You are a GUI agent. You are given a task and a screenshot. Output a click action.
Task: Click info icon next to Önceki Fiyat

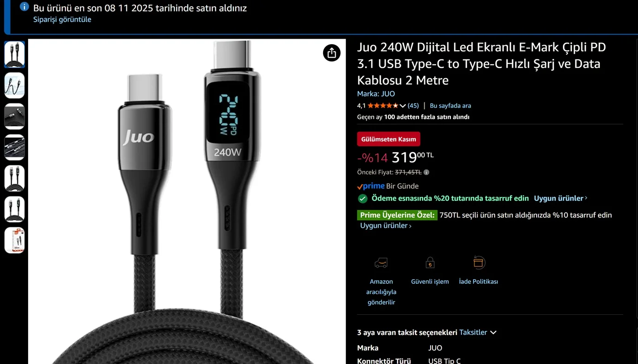coord(426,172)
